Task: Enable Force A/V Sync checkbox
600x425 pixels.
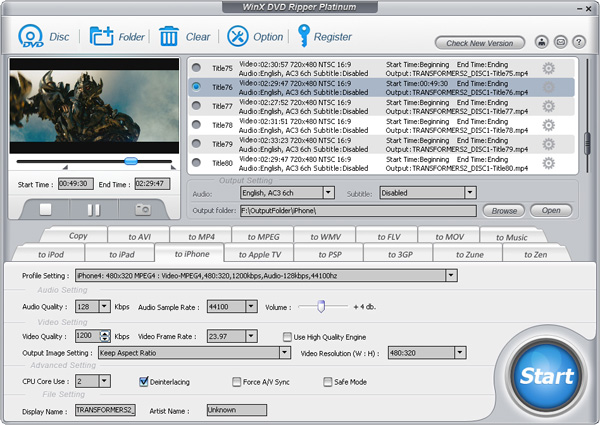Action: [236, 382]
